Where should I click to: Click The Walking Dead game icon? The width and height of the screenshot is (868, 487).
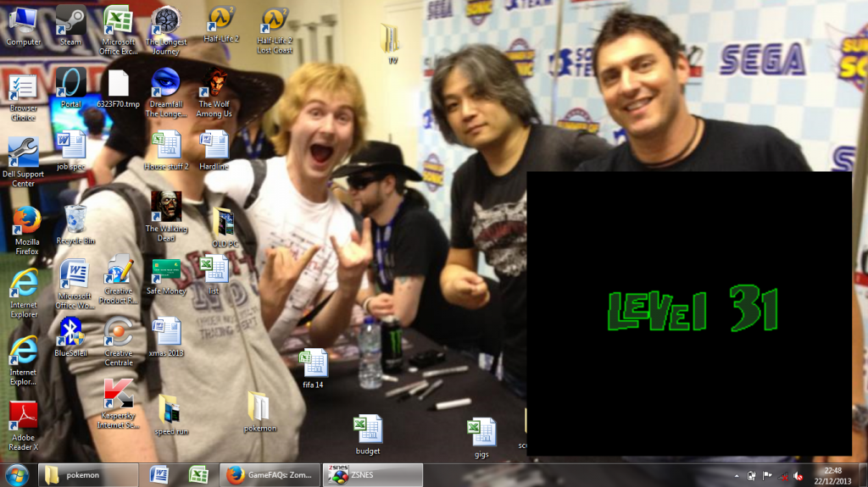point(166,206)
